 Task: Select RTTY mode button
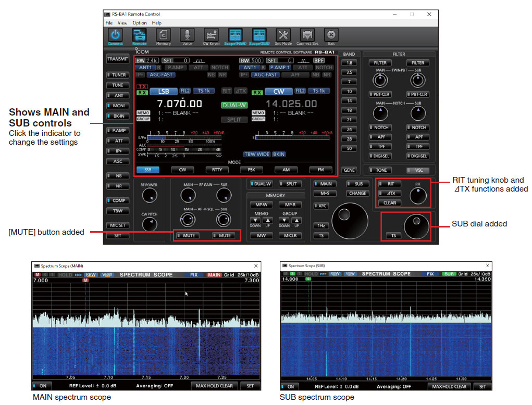(217, 170)
